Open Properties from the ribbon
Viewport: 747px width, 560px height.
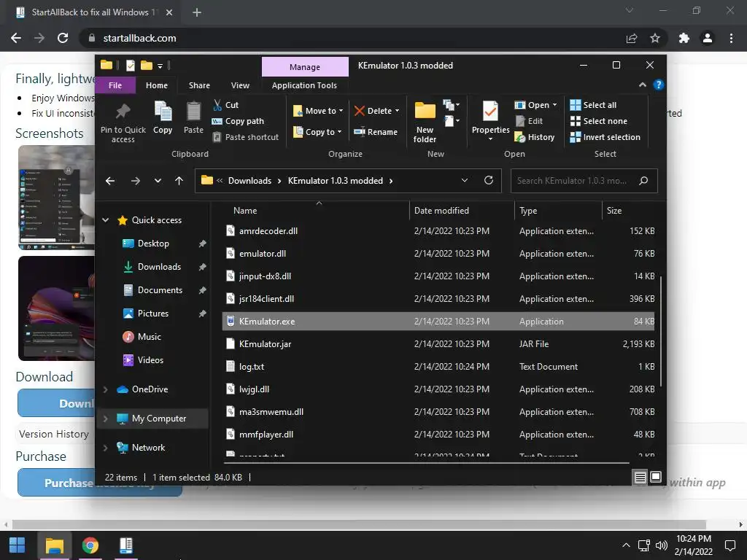tap(490, 121)
